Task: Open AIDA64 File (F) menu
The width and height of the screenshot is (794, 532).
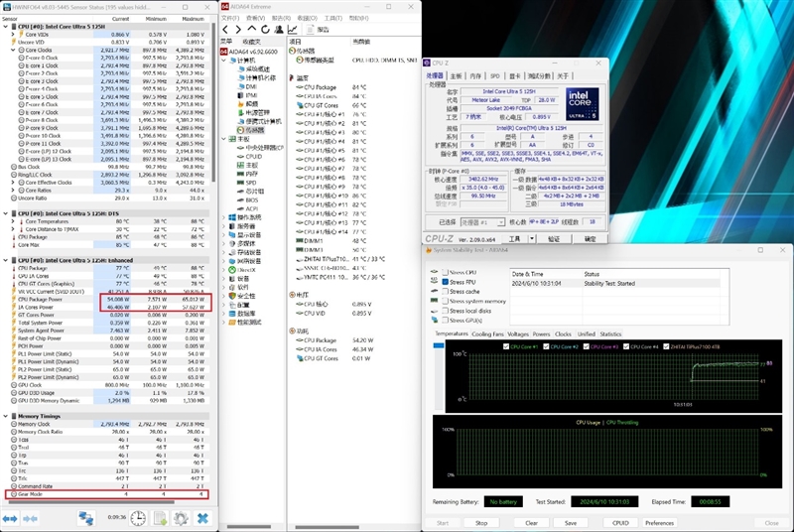Action: point(229,18)
